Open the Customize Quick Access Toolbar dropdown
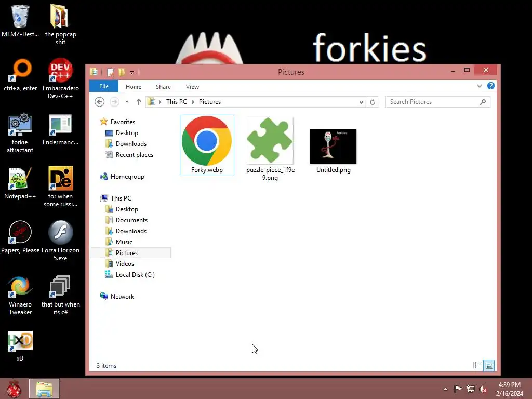532x399 pixels. coord(131,72)
